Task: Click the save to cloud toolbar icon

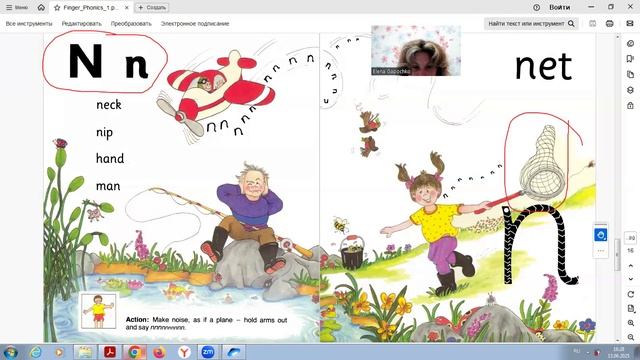Action: (x=592, y=24)
